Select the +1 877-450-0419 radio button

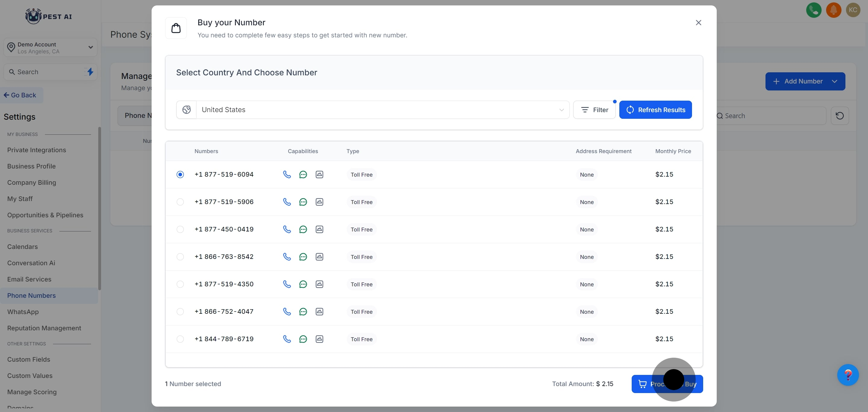coord(180,229)
